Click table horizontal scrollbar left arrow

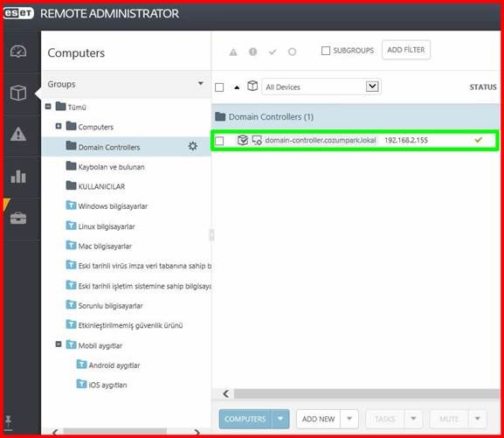pyautogui.click(x=226, y=393)
